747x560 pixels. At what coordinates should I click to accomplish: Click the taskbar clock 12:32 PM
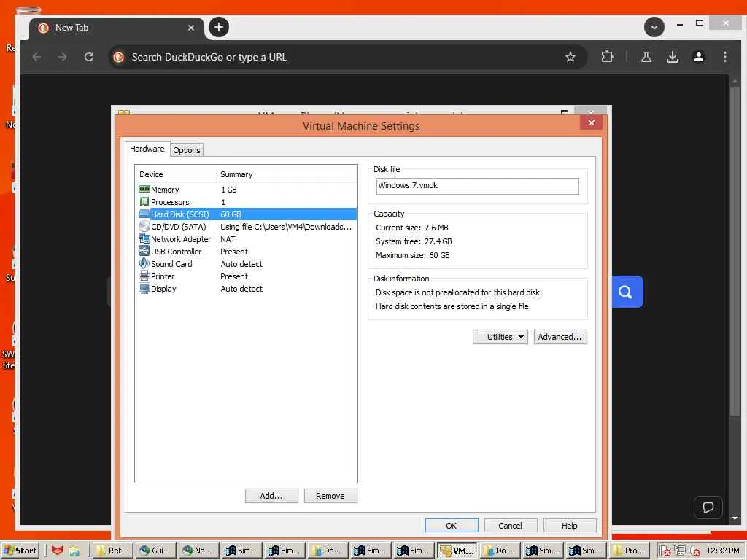click(723, 551)
